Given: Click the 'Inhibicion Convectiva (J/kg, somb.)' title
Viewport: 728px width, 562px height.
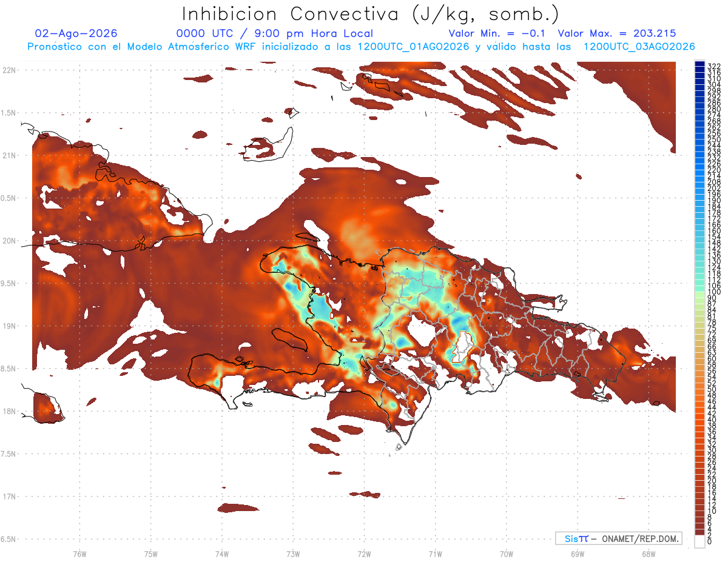Looking at the screenshot, I should [x=371, y=14].
